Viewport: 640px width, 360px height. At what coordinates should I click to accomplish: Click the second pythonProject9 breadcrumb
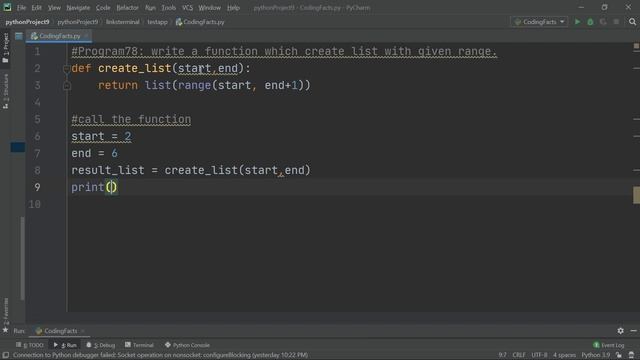pos(78,22)
